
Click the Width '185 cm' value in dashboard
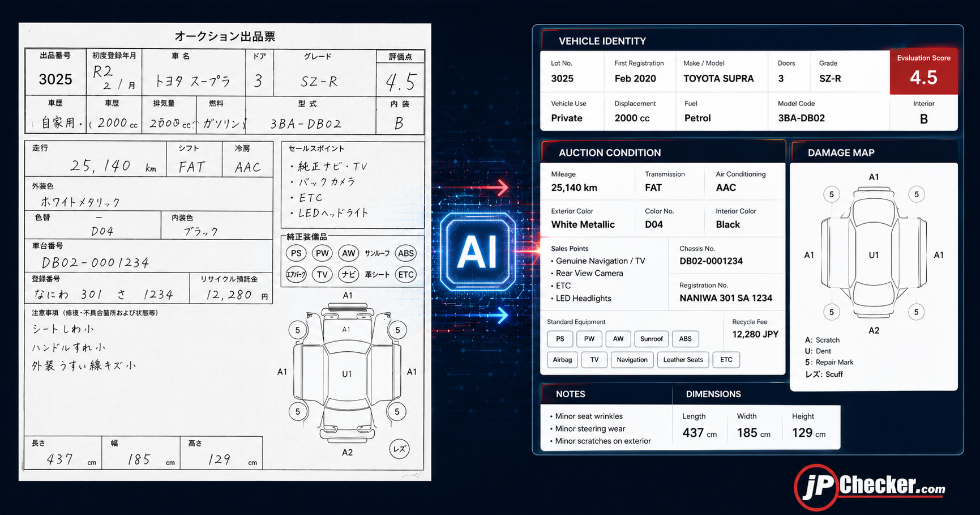pyautogui.click(x=754, y=433)
